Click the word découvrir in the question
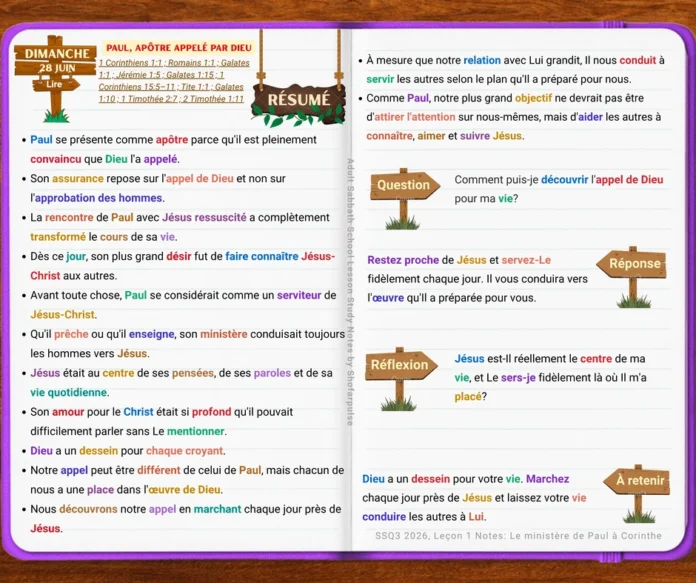 click(x=565, y=180)
